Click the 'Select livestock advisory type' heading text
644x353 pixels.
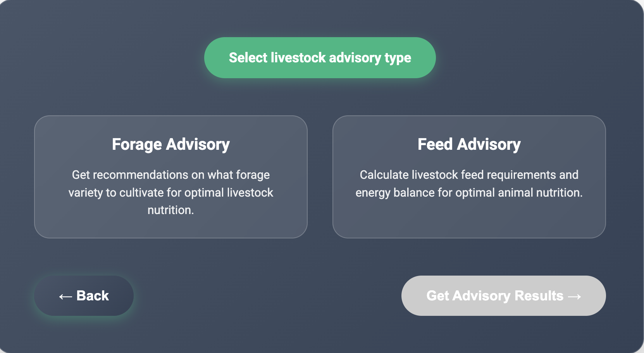pos(320,58)
